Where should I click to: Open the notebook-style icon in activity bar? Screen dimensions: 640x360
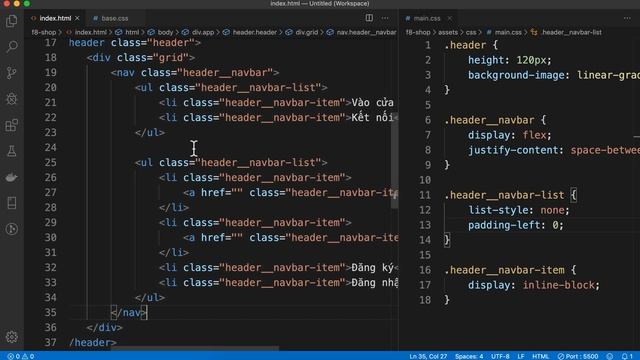click(12, 203)
